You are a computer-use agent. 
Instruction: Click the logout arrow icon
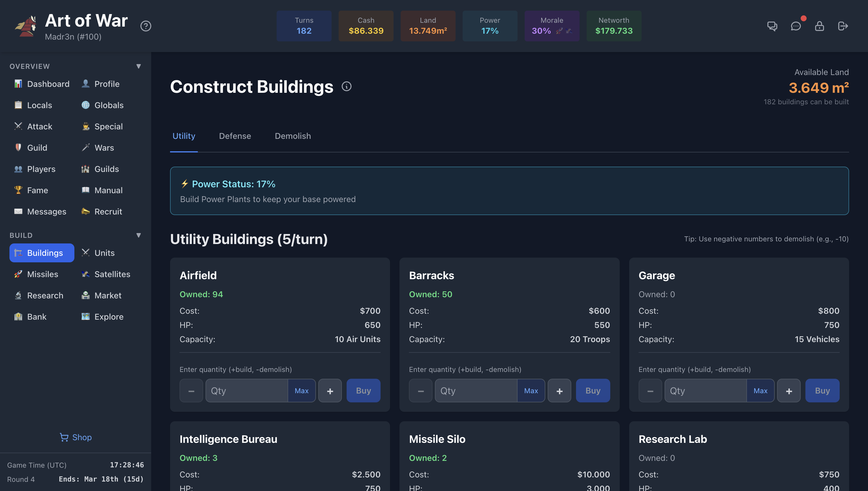[x=843, y=26]
